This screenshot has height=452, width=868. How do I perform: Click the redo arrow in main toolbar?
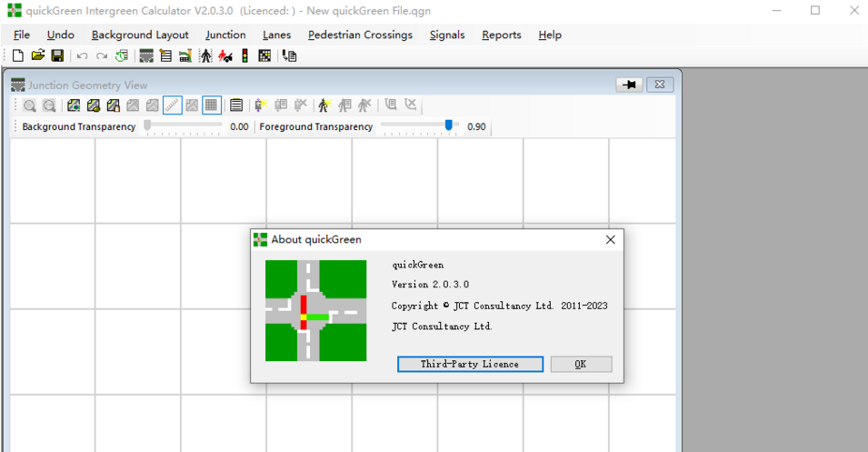(102, 56)
